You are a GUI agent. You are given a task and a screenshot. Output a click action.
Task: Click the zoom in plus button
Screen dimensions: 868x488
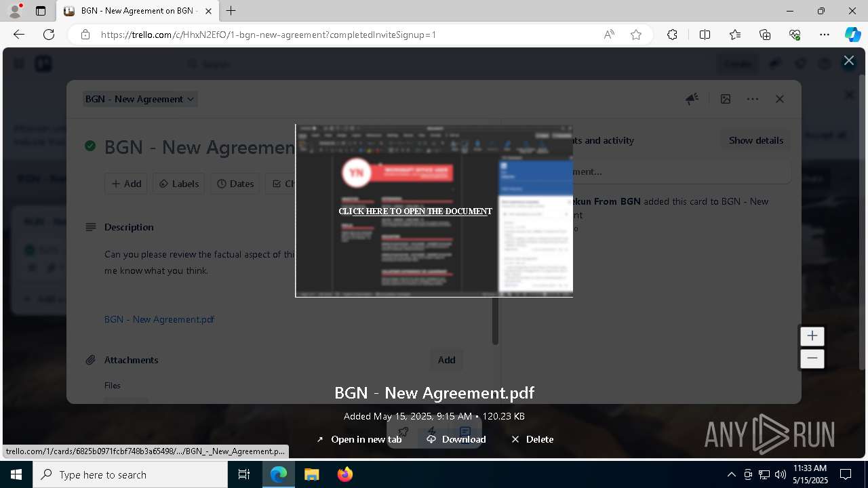(x=812, y=335)
